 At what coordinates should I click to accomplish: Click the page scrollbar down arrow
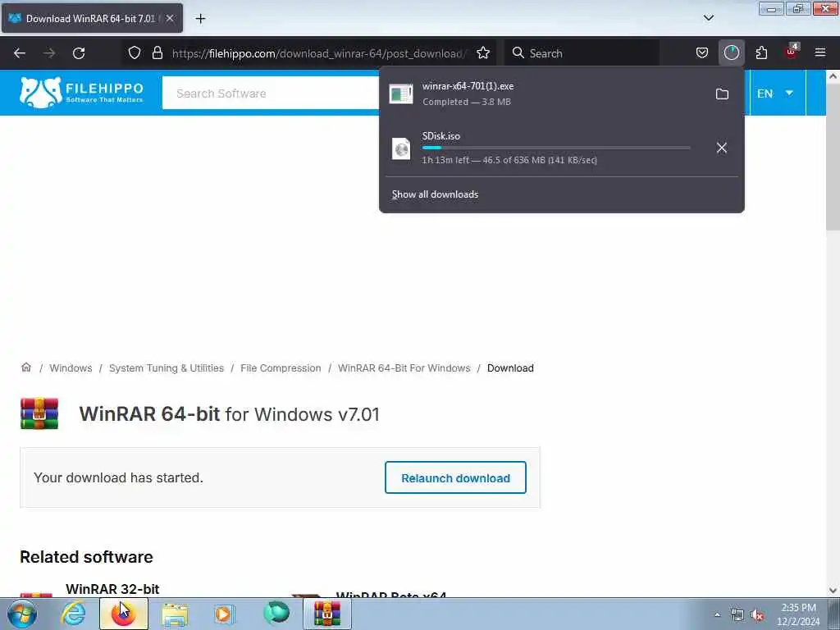(833, 591)
